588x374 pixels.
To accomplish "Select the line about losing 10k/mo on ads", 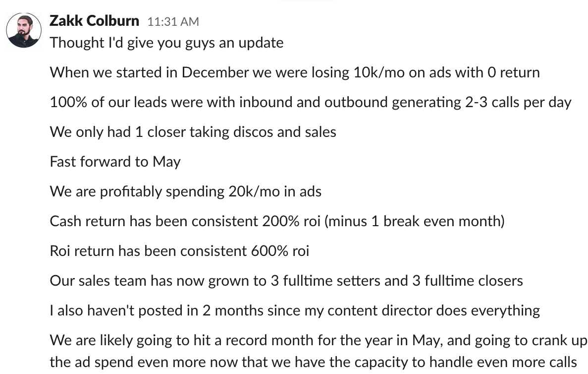I will tap(295, 72).
